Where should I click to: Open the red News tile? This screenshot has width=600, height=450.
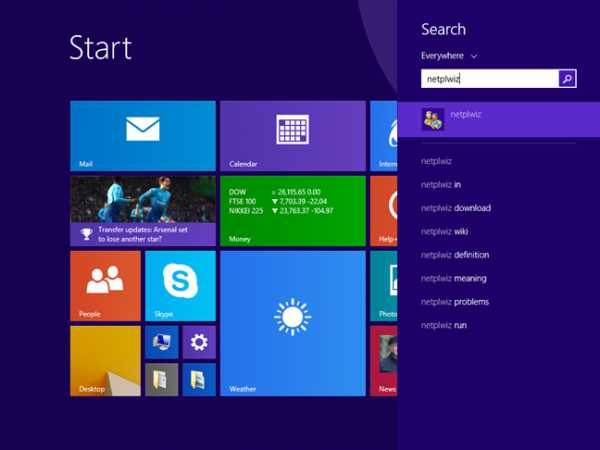(x=384, y=361)
